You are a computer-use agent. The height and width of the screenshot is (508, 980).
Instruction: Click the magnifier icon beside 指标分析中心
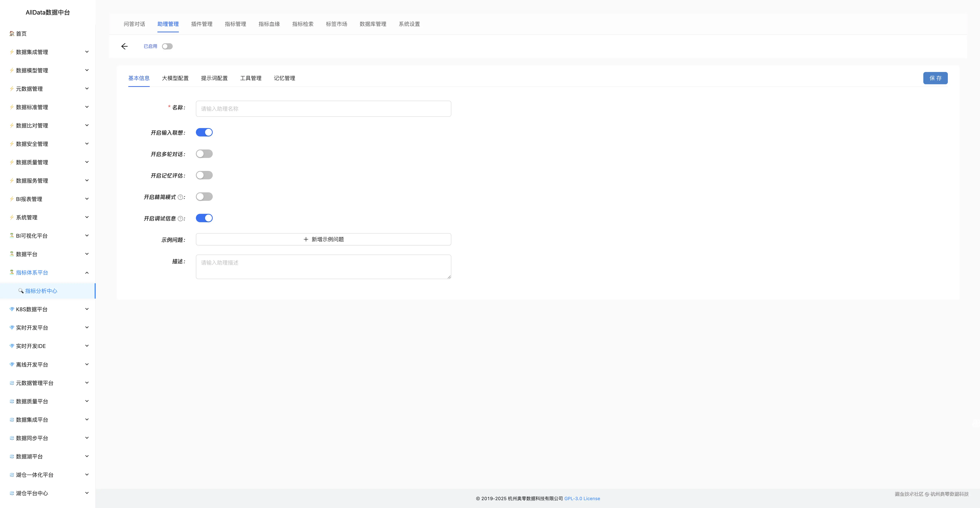(21, 291)
